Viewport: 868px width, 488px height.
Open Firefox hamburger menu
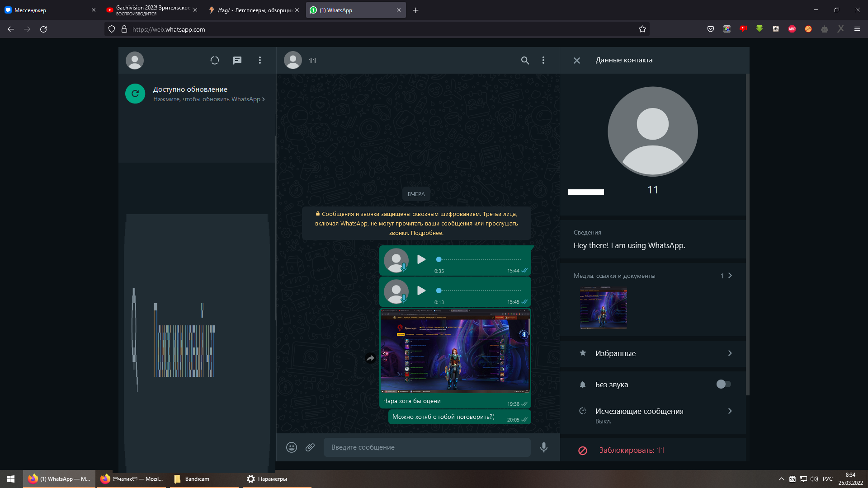click(x=857, y=29)
